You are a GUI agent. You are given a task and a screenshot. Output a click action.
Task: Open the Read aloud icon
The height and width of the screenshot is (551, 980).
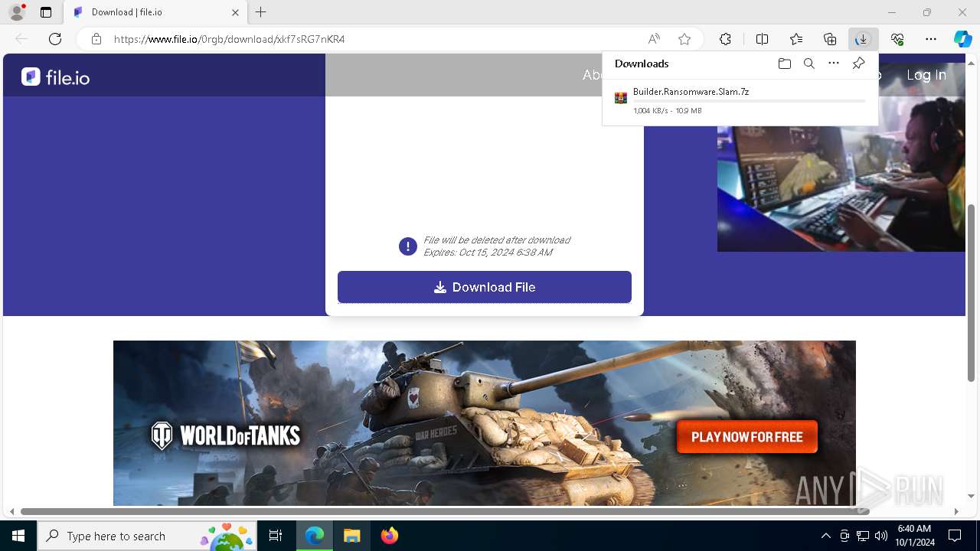point(654,39)
